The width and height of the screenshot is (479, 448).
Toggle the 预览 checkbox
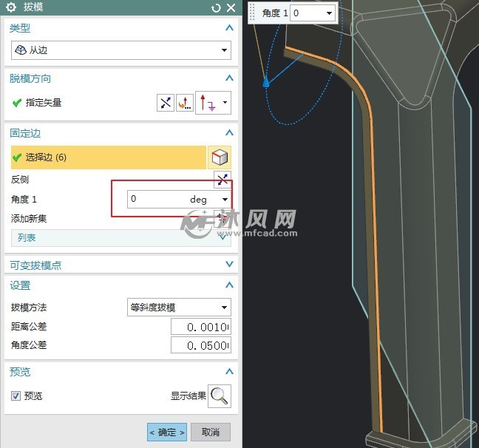tap(16, 396)
